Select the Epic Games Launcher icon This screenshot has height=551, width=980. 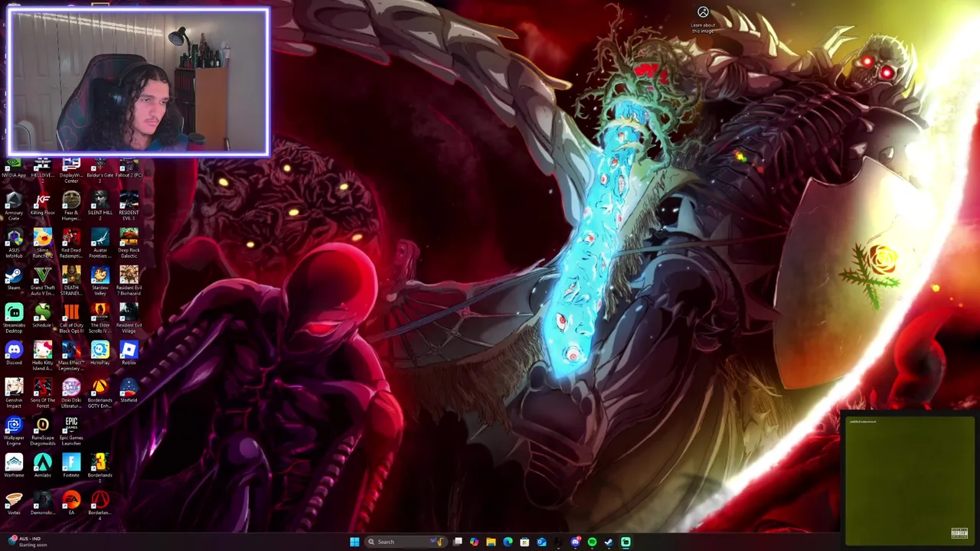coord(71,431)
